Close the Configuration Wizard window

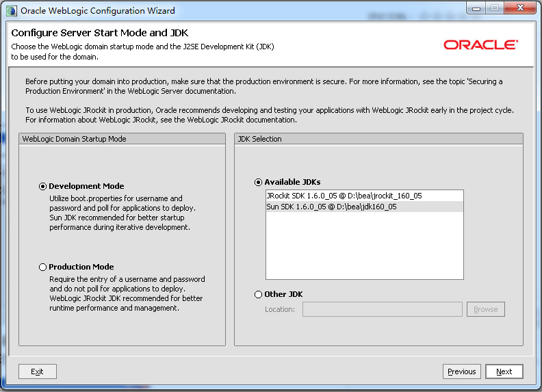pos(520,8)
